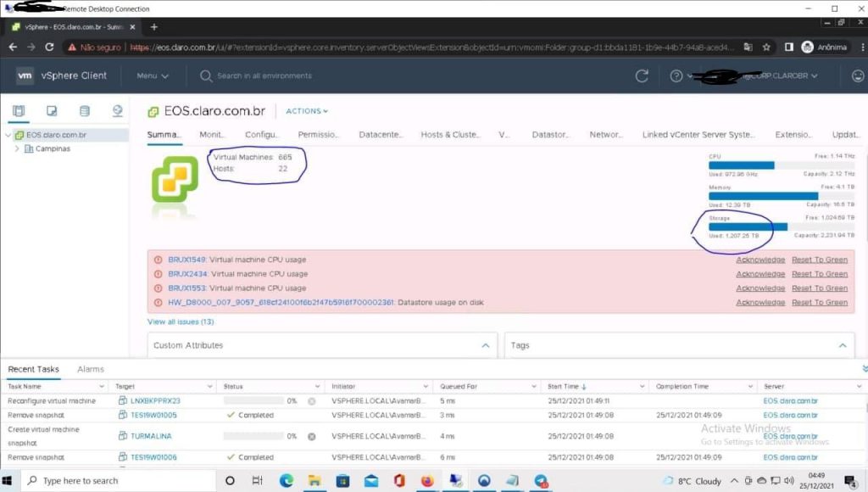868x492 pixels.
Task: Click the Storage usage bar
Action: pyautogui.click(x=782, y=227)
